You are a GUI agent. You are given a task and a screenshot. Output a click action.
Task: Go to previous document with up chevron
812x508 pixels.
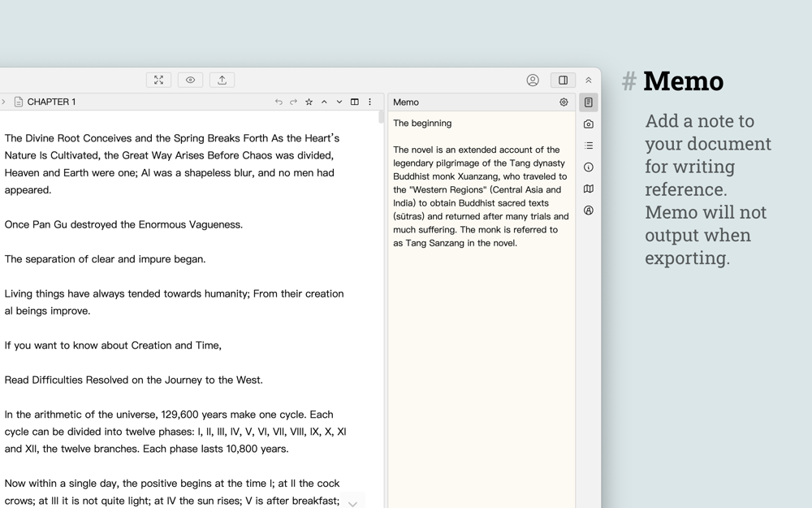coord(324,102)
